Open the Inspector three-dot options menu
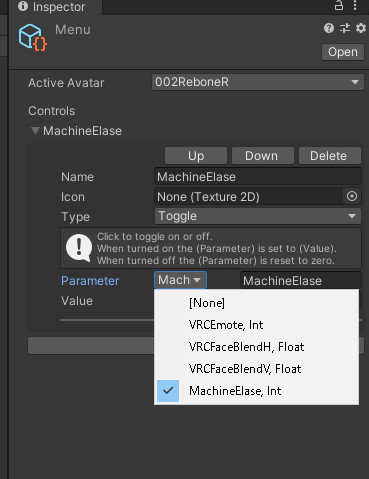Screen dimensions: 369x479 [x=355, y=6]
